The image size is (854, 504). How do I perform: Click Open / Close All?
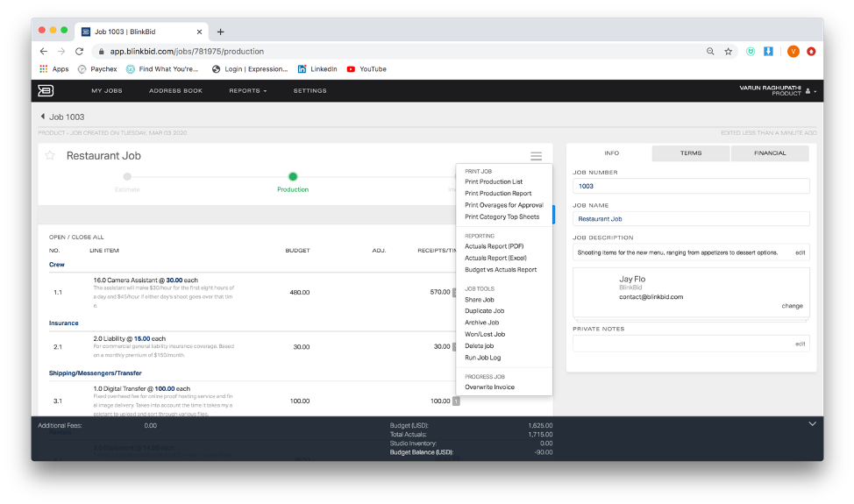pyautogui.click(x=76, y=238)
